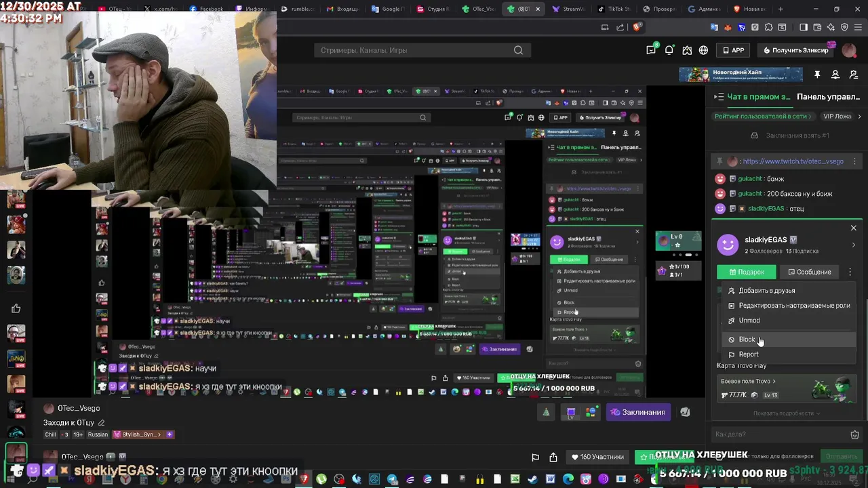Click the pin icon above the chat
Image resolution: width=868 pixels, height=488 pixels.
pyautogui.click(x=817, y=75)
